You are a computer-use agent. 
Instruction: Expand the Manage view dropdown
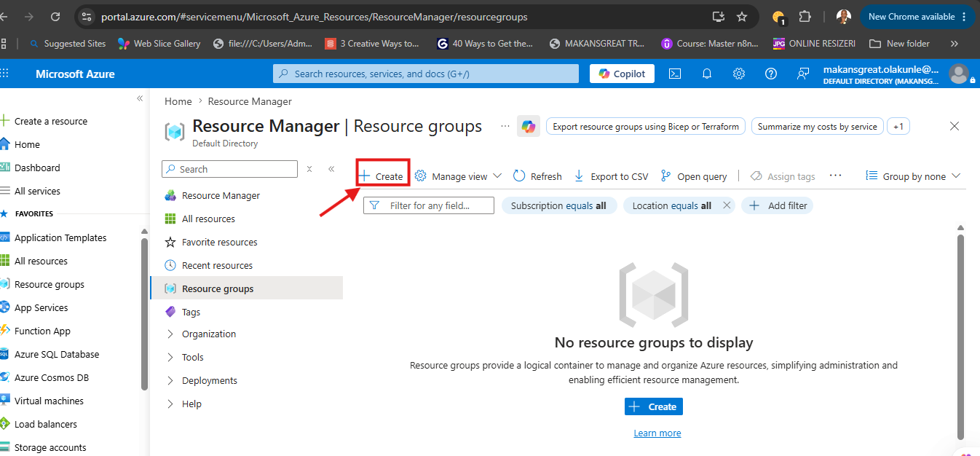[x=459, y=176]
